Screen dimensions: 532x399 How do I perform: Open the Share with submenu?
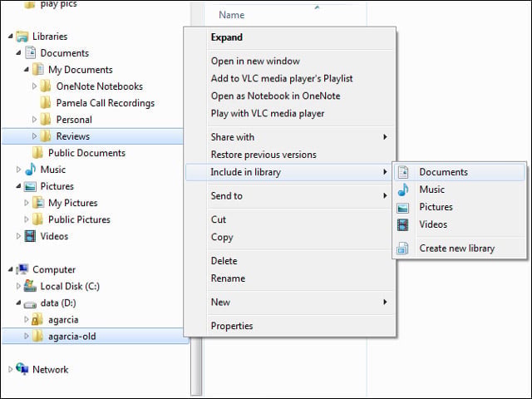coord(290,137)
